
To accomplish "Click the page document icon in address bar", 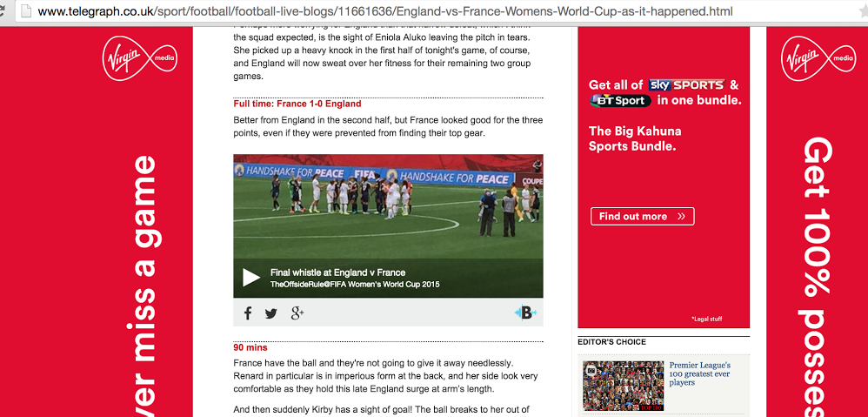I will tap(26, 11).
